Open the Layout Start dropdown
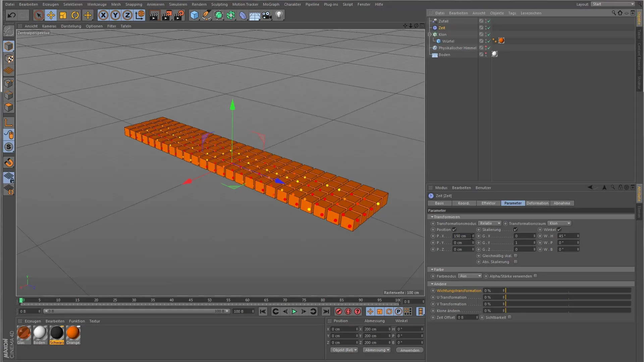 coord(613,4)
